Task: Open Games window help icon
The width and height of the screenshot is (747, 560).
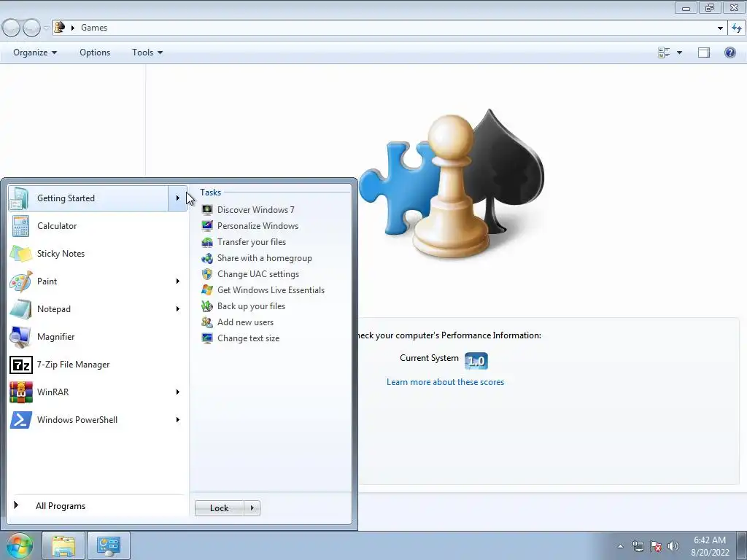Action: [x=729, y=52]
